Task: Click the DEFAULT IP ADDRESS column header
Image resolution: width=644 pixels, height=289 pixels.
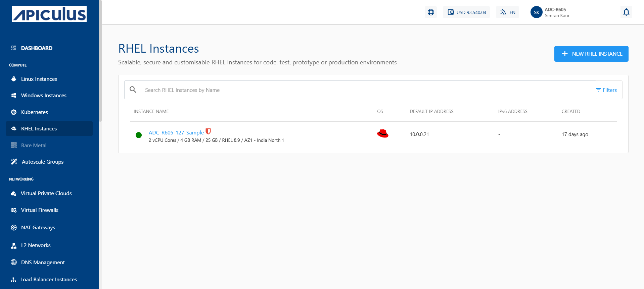Action: click(x=431, y=111)
